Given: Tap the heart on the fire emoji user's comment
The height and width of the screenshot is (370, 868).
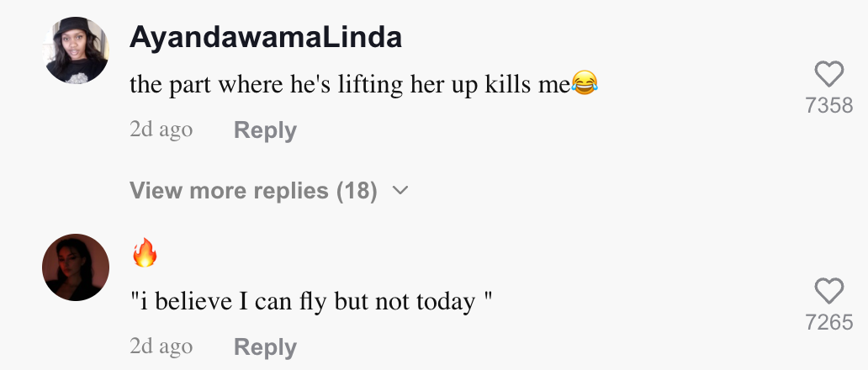Looking at the screenshot, I should pos(829,291).
